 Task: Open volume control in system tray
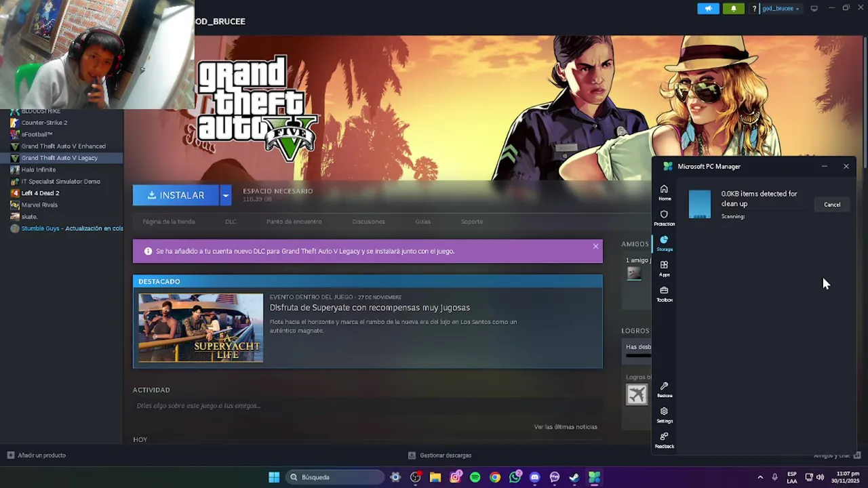[820, 477]
